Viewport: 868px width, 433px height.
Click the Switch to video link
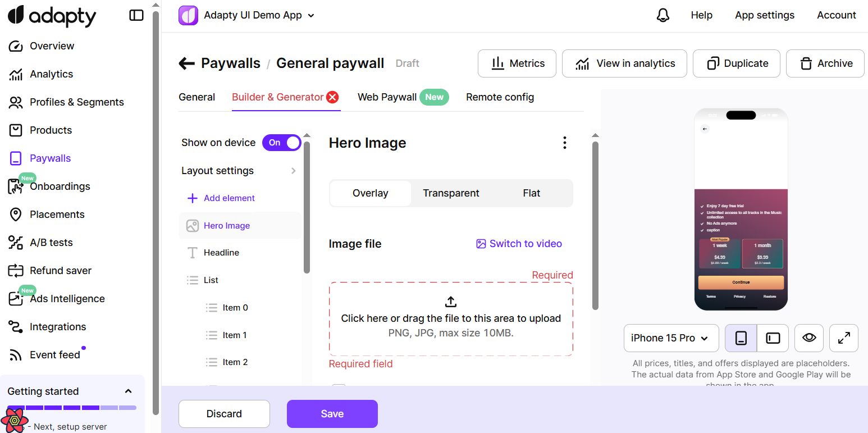[519, 244]
